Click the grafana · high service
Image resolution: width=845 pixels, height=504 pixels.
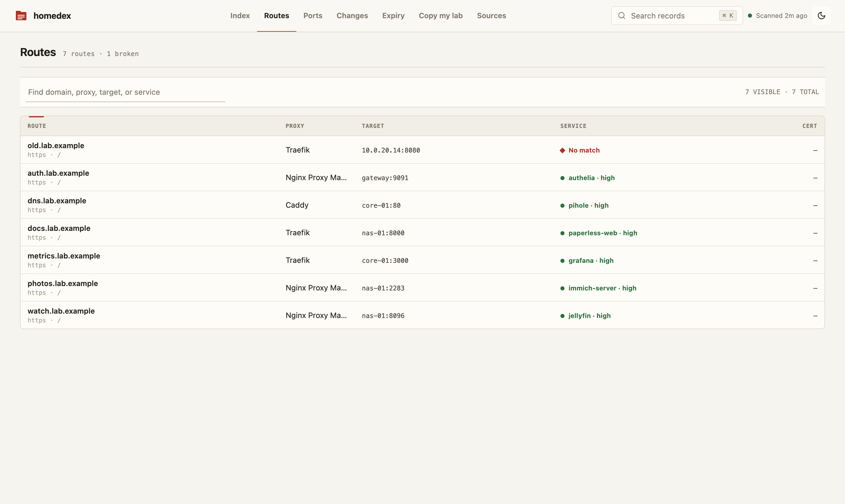coord(591,261)
